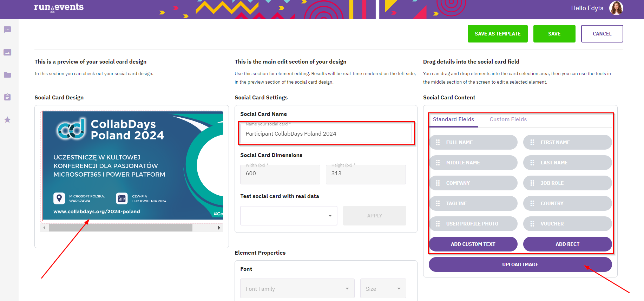Grab the drag handle of Tagline field

438,203
